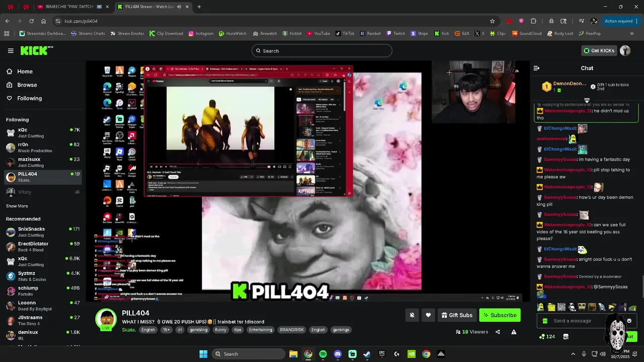
Task: Toggle volume speaker in system tray
Action: [603, 354]
